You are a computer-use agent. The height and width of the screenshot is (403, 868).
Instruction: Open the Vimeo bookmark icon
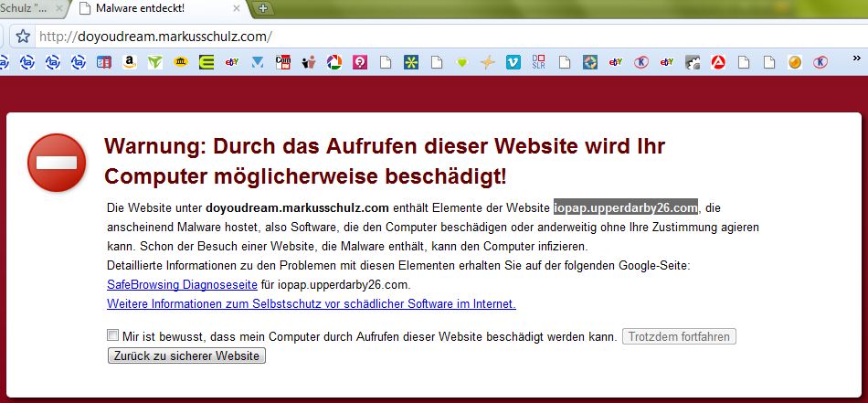(513, 63)
